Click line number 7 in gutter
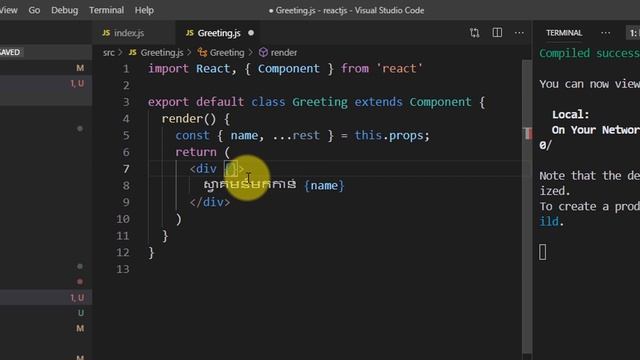640x360 pixels. 126,169
